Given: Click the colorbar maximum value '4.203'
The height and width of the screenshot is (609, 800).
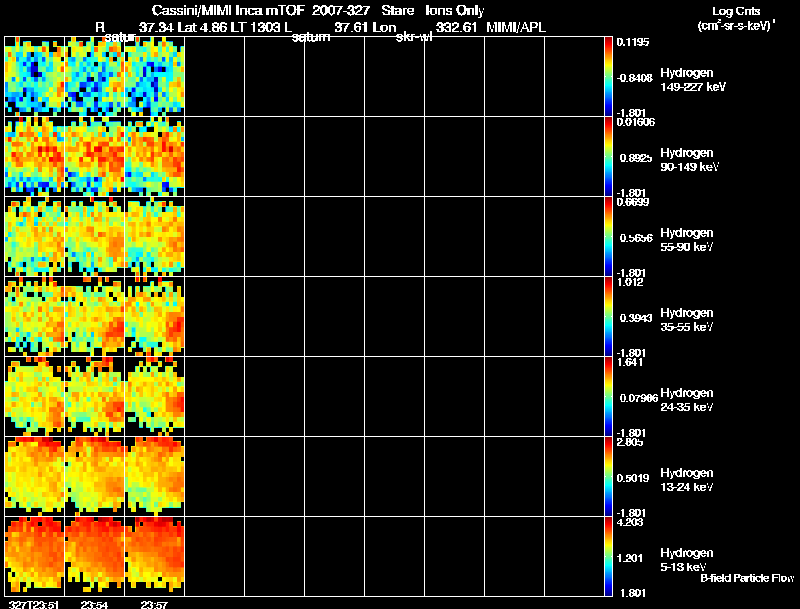Looking at the screenshot, I should pyautogui.click(x=630, y=522).
